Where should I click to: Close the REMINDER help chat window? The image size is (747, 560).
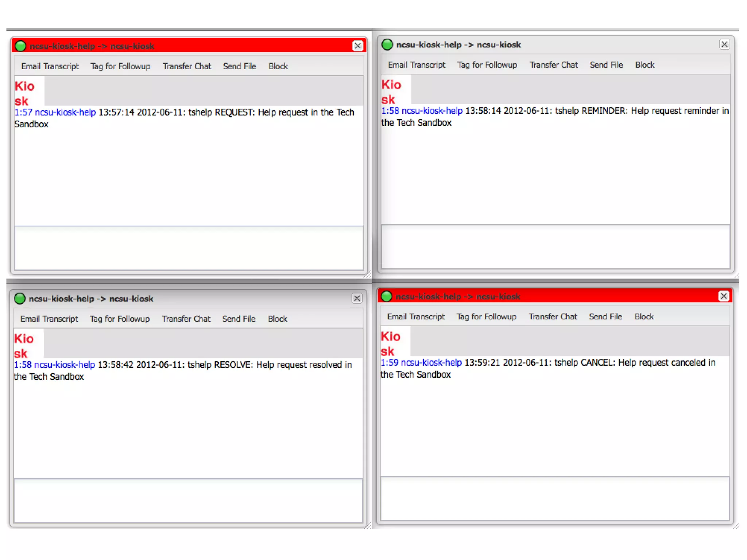(724, 44)
